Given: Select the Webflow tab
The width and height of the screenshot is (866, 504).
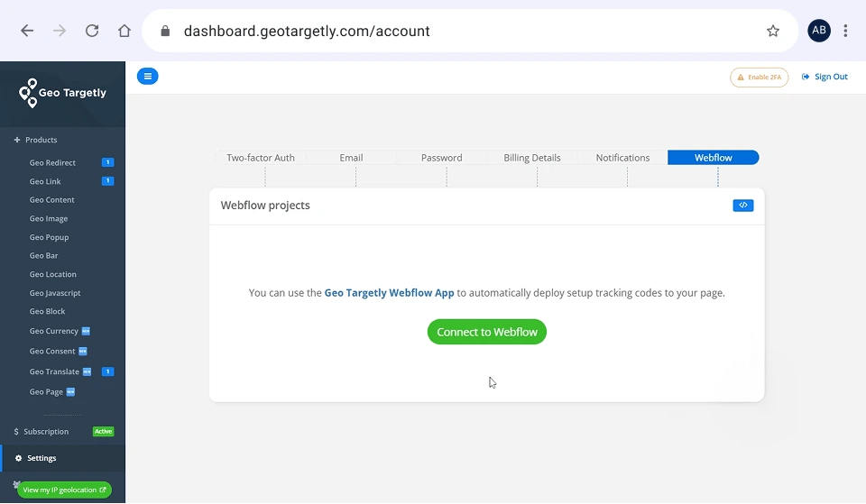Looking at the screenshot, I should 713,158.
